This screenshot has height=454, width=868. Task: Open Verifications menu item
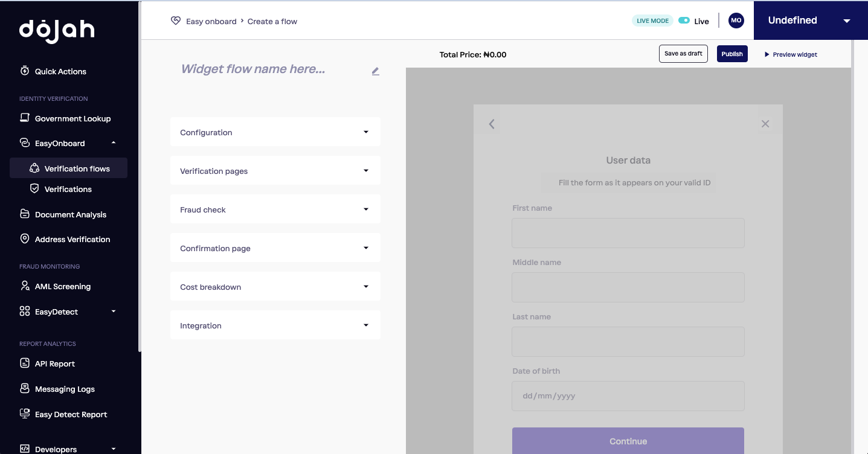pyautogui.click(x=68, y=189)
